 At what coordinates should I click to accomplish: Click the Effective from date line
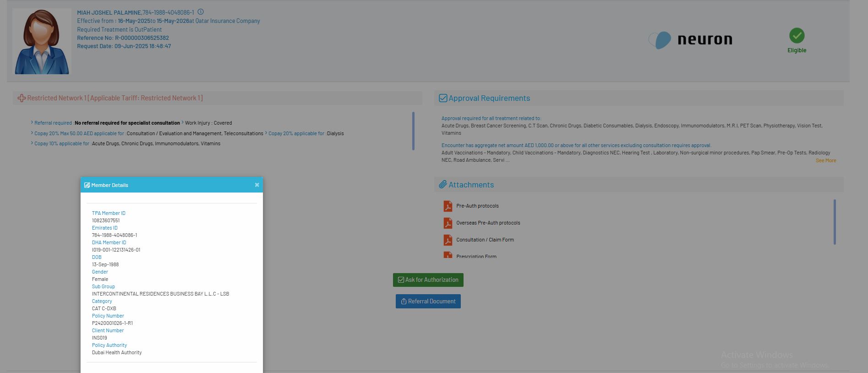point(169,21)
